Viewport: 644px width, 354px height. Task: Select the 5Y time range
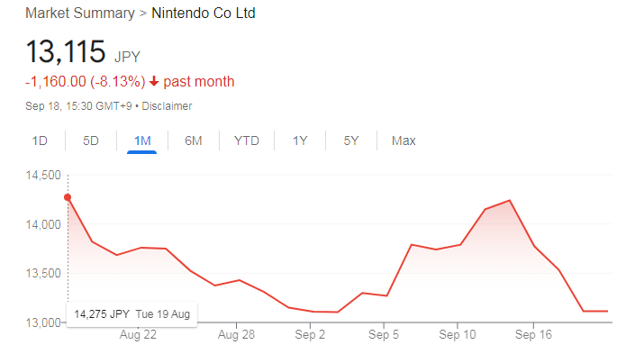351,141
